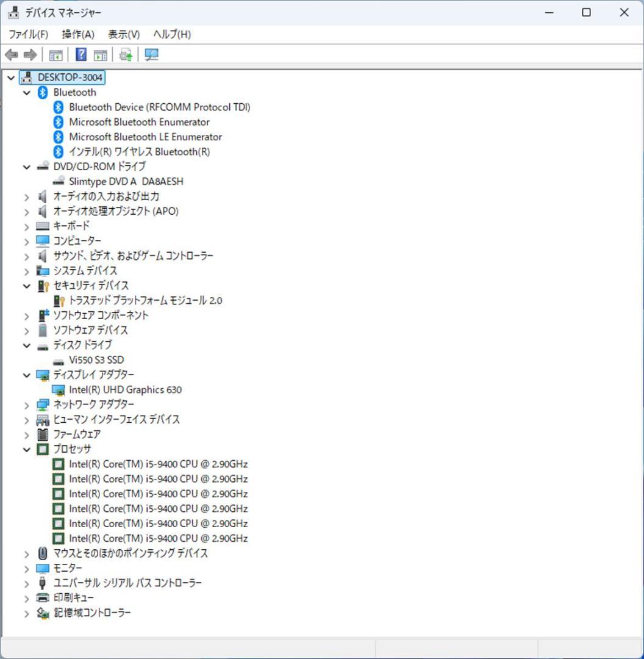Close the デバイス マネージャー window
Screen dimensions: 644x659
(x=624, y=13)
